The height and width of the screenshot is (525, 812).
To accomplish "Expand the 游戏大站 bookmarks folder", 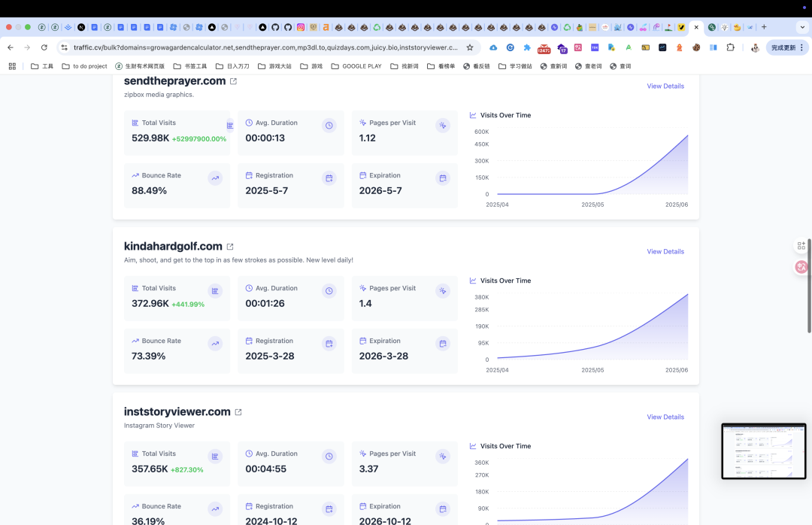I will 274,66.
